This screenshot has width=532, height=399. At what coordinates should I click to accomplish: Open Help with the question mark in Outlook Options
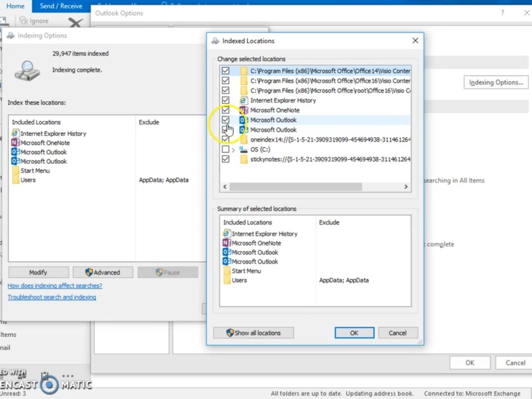(503, 13)
